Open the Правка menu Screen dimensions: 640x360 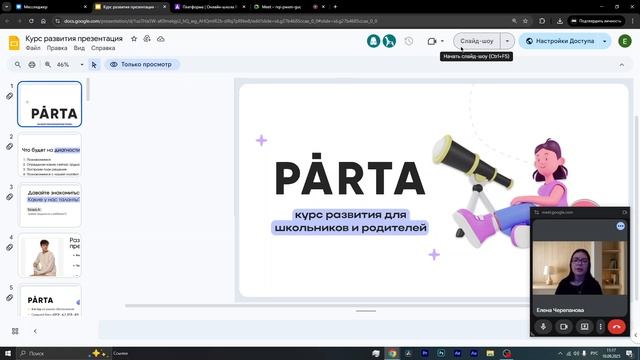point(57,48)
